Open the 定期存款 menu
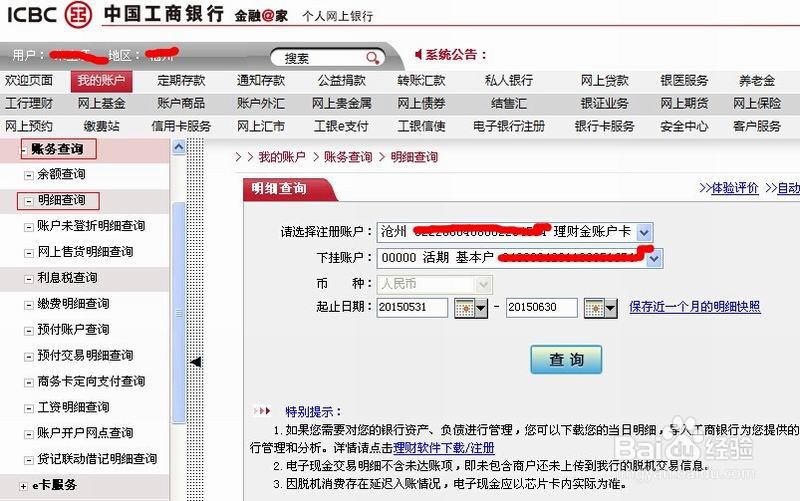 pos(181,81)
